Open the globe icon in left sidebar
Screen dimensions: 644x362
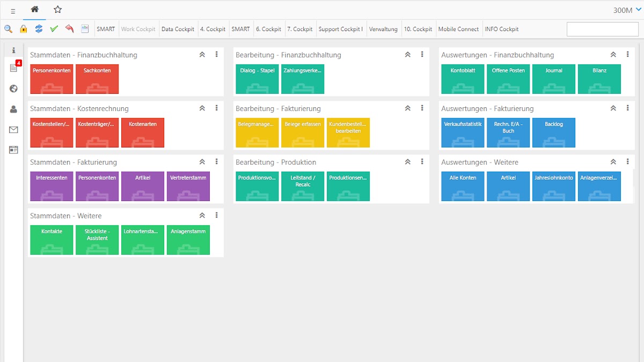pyautogui.click(x=13, y=89)
